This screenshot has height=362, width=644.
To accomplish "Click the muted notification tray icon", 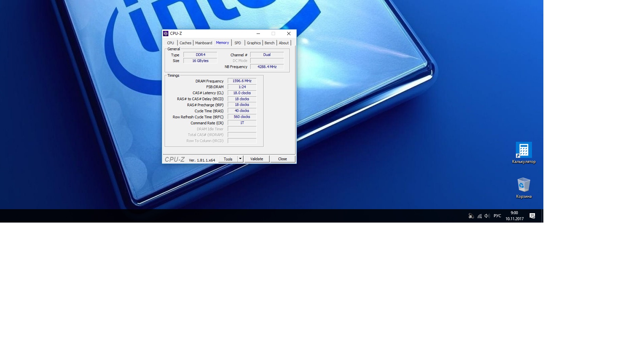I will click(471, 216).
